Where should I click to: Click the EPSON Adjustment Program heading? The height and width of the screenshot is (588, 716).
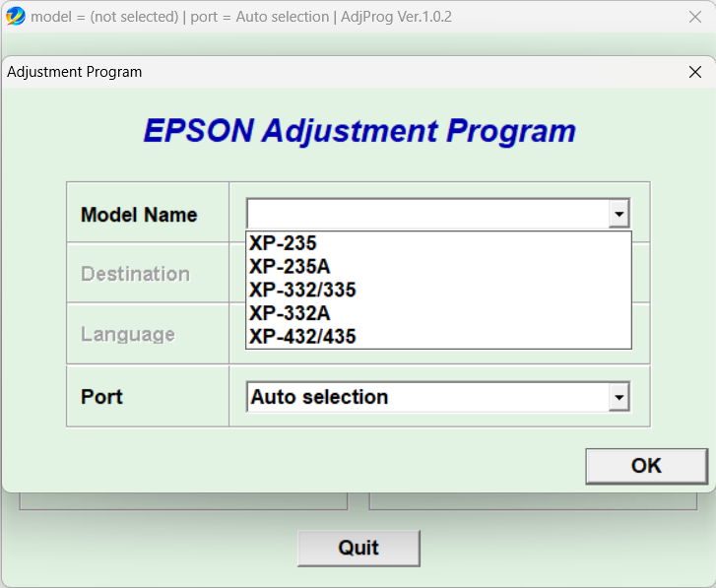click(x=359, y=131)
